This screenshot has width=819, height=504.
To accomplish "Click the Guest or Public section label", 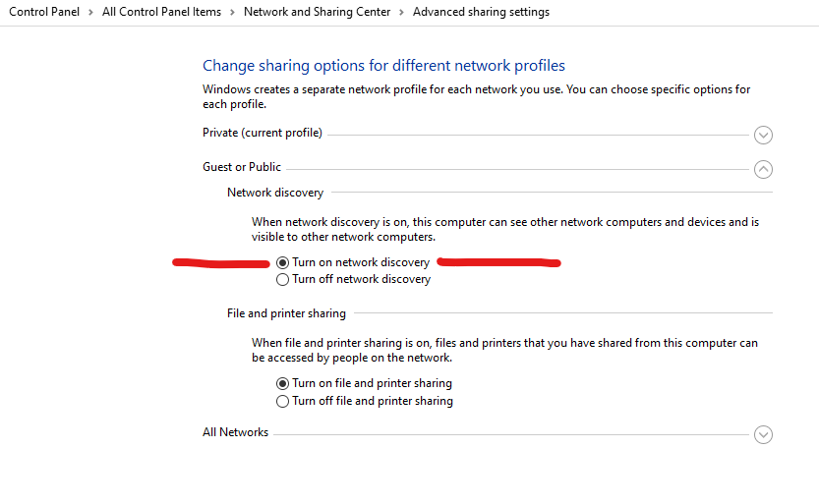I will 242,167.
